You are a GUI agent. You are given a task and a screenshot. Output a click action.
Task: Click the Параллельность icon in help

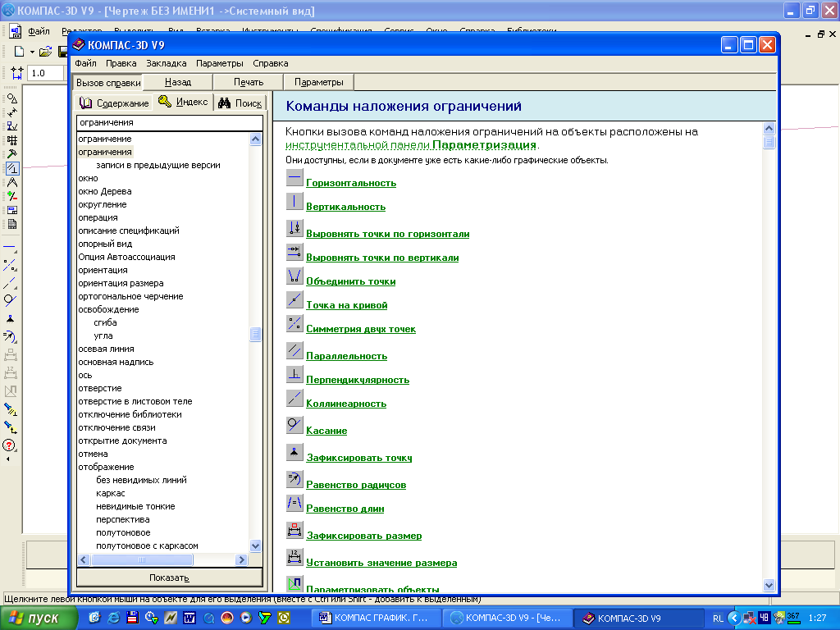294,350
